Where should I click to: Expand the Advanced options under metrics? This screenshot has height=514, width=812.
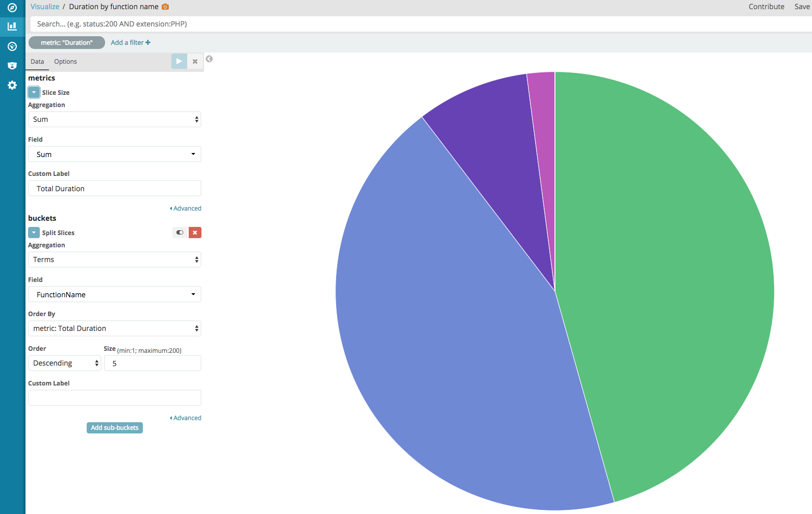click(186, 208)
